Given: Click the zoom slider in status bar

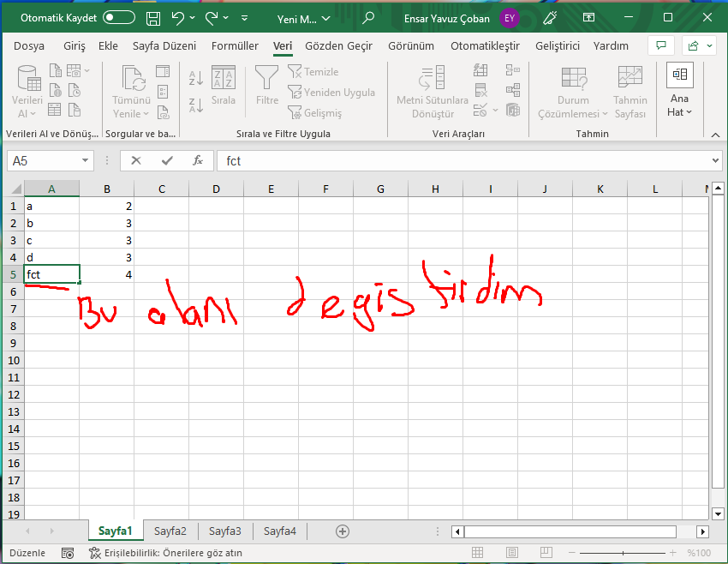Looking at the screenshot, I should tap(622, 553).
